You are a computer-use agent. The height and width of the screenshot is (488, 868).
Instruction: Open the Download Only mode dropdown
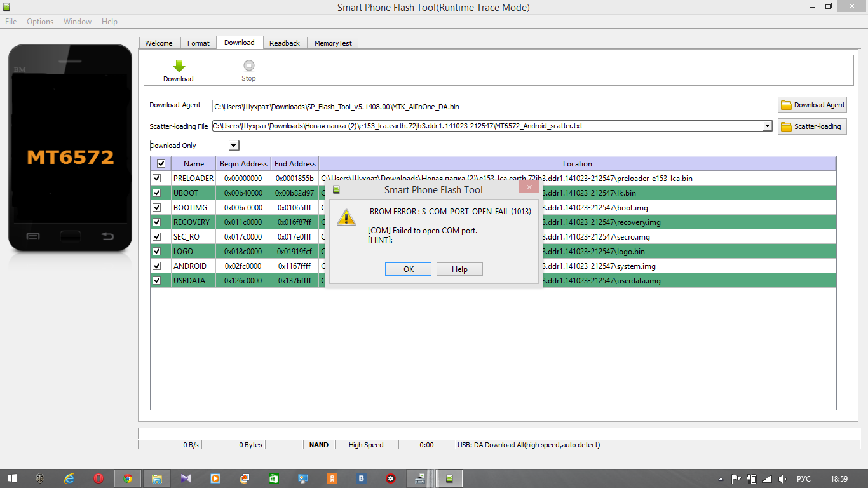pyautogui.click(x=233, y=146)
